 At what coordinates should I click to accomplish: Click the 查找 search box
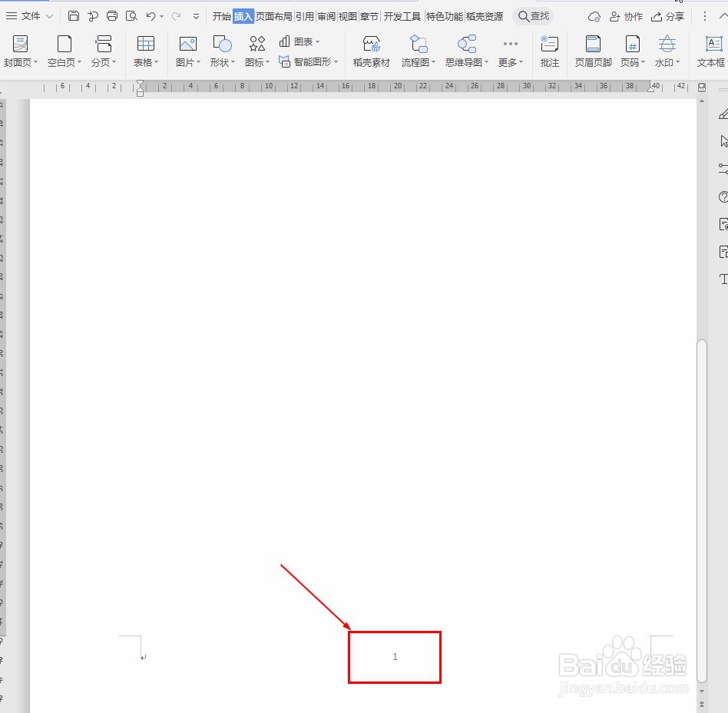pos(534,16)
